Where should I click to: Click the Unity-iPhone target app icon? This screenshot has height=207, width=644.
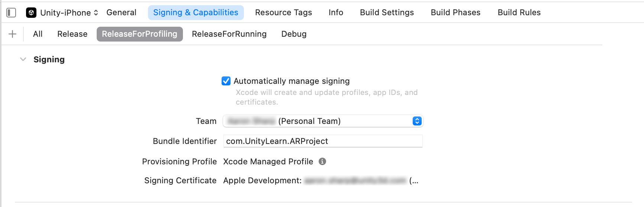pyautogui.click(x=31, y=13)
